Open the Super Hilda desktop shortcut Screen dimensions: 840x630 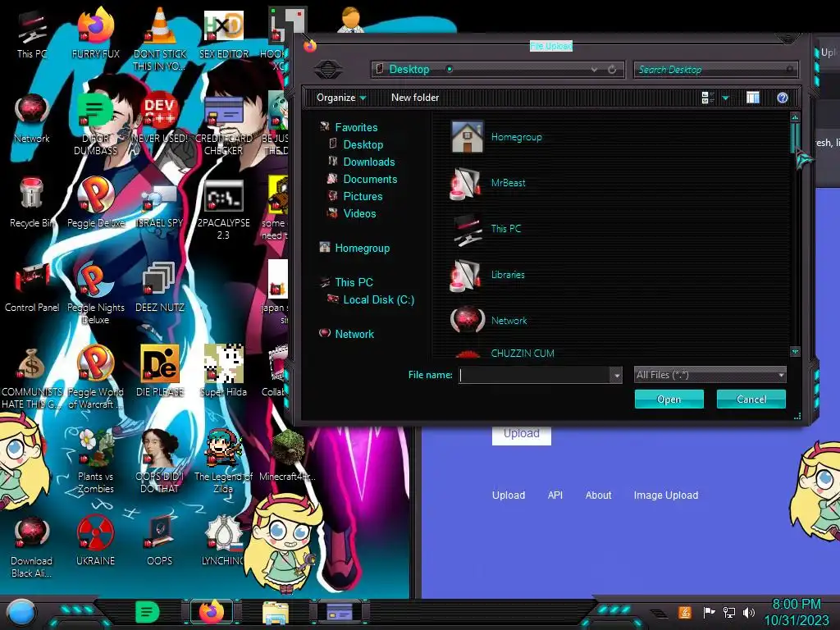pyautogui.click(x=223, y=372)
